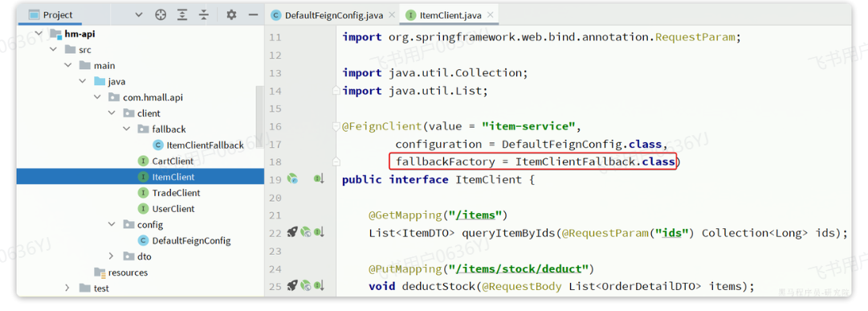Collapse the com.hmall.api package arrow
Image resolution: width=868 pixels, height=311 pixels.
97,97
